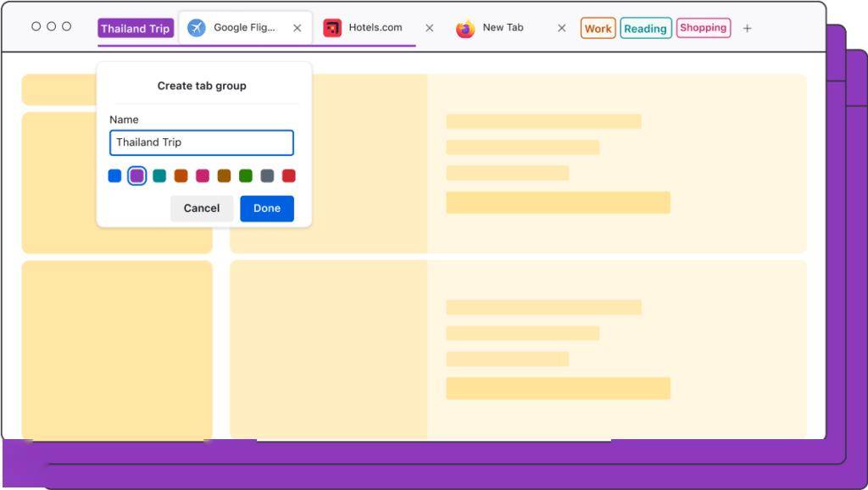Viewport: 868px width, 490px height.
Task: Choose the teal group color swatch
Action: tap(159, 176)
